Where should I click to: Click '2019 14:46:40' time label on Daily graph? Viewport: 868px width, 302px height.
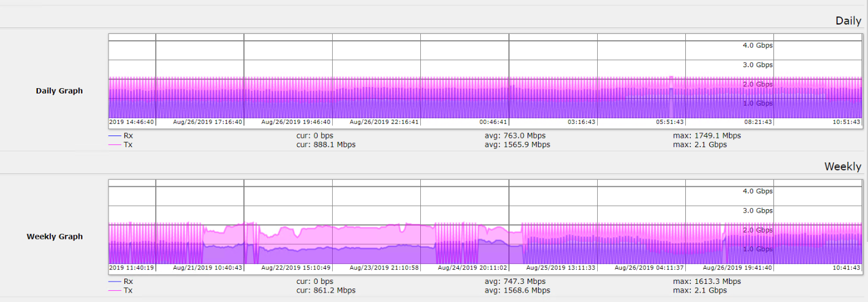(x=132, y=122)
